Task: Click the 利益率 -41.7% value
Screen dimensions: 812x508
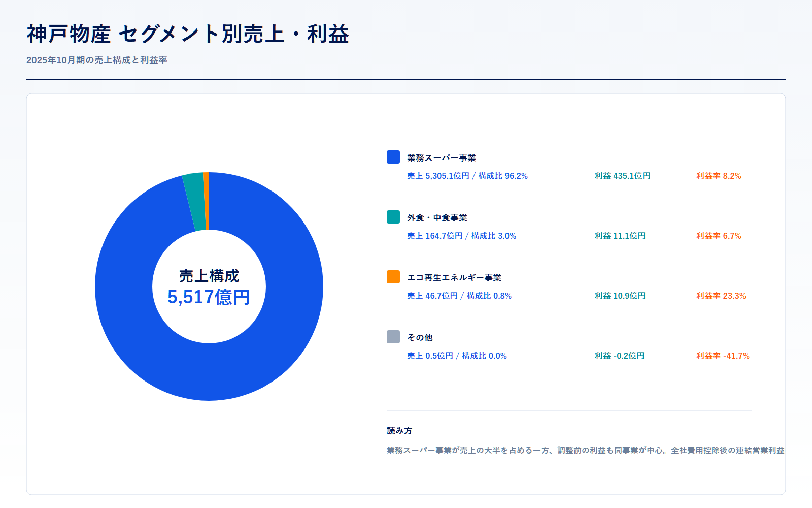Action: (x=723, y=356)
